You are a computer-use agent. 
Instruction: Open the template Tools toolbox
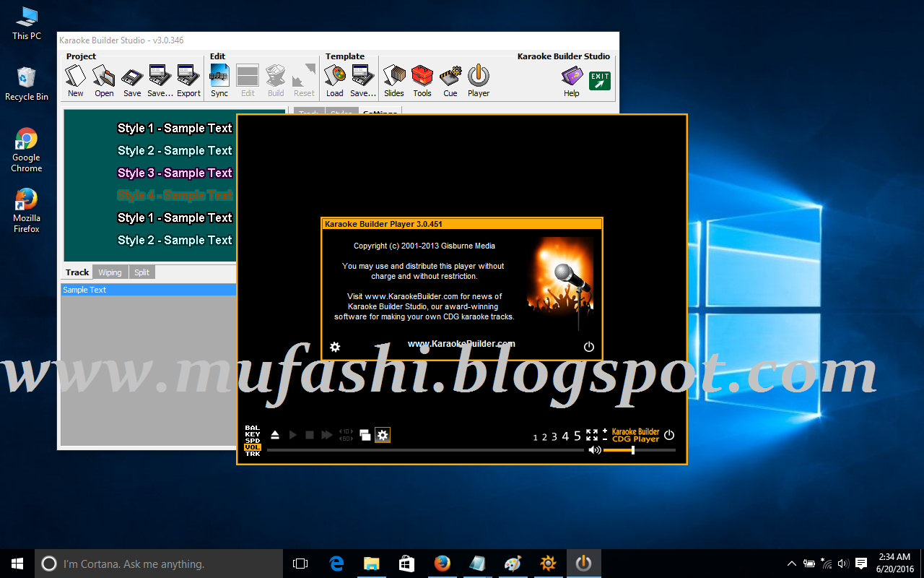422,79
